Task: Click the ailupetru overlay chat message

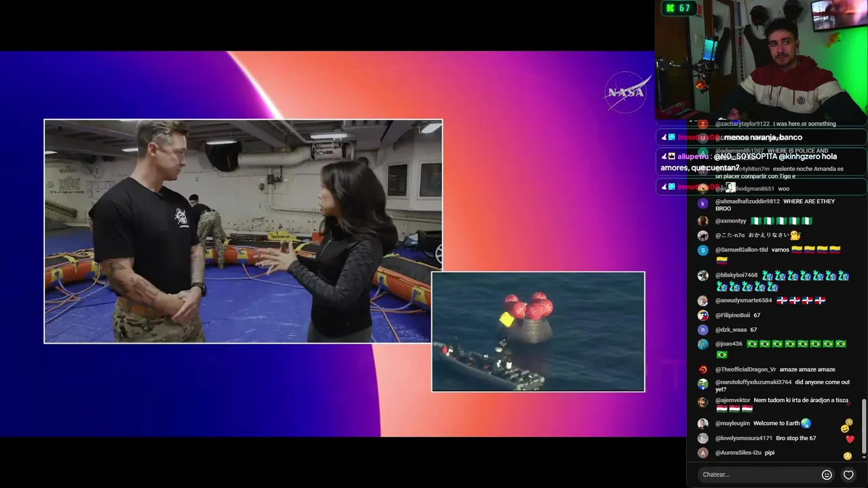Action: (761, 162)
